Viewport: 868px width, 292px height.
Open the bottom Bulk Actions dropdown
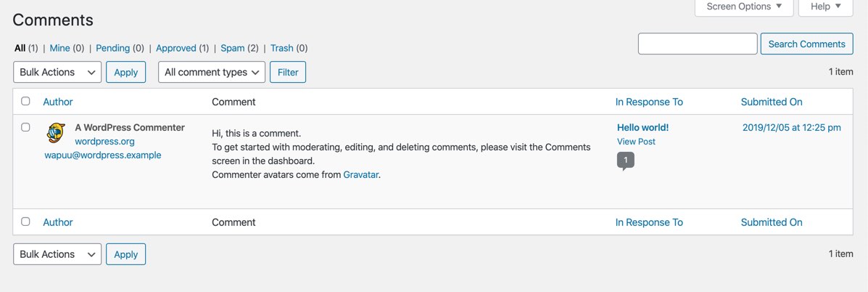pyautogui.click(x=57, y=254)
